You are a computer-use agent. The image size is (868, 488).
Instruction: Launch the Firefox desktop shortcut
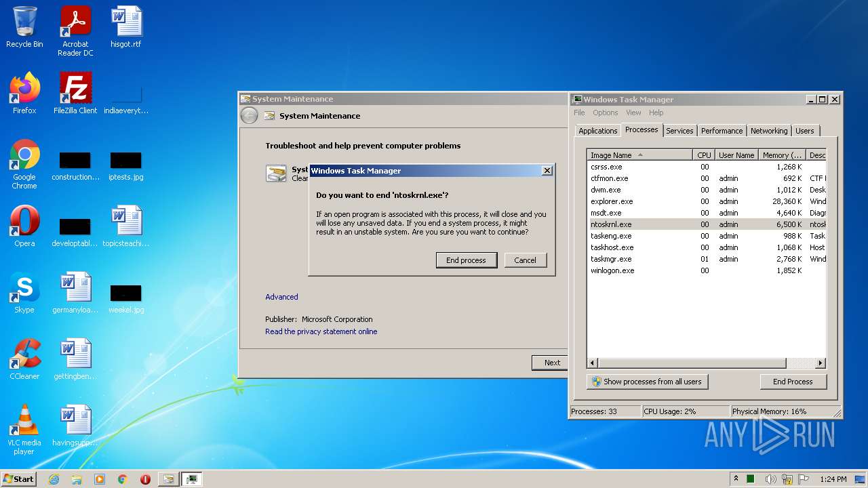[x=24, y=94]
